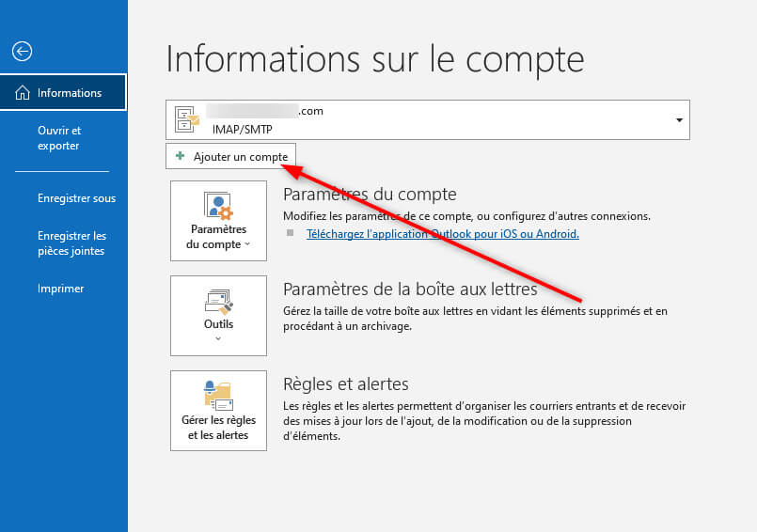Viewport: 757px width, 532px height.
Task: Click the Les règles et les alertes permettent description
Action: pos(484,421)
